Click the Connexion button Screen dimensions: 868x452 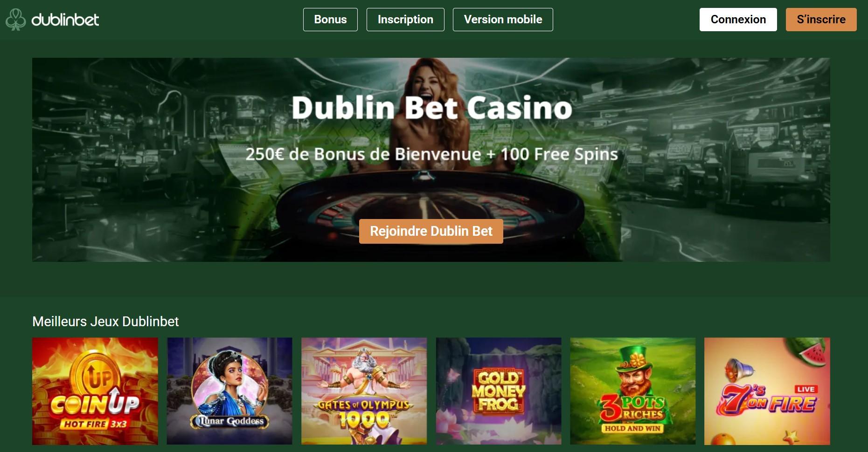738,20
